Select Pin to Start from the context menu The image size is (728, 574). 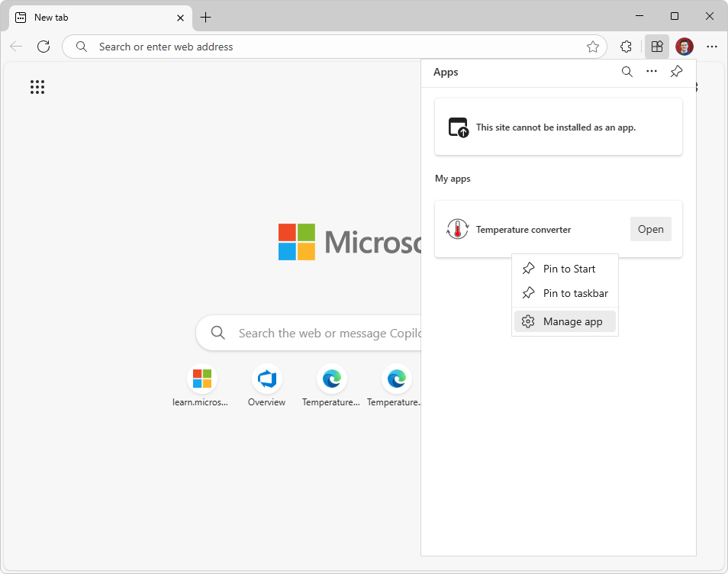point(569,268)
